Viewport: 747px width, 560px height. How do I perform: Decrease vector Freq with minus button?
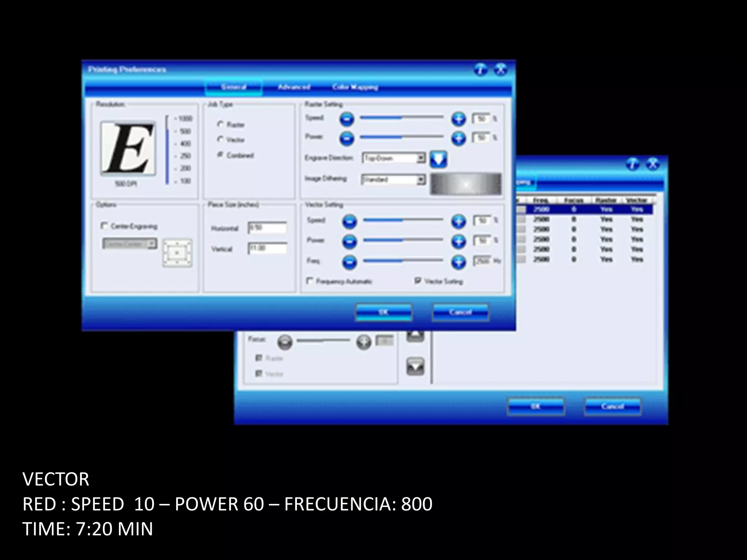pos(349,262)
